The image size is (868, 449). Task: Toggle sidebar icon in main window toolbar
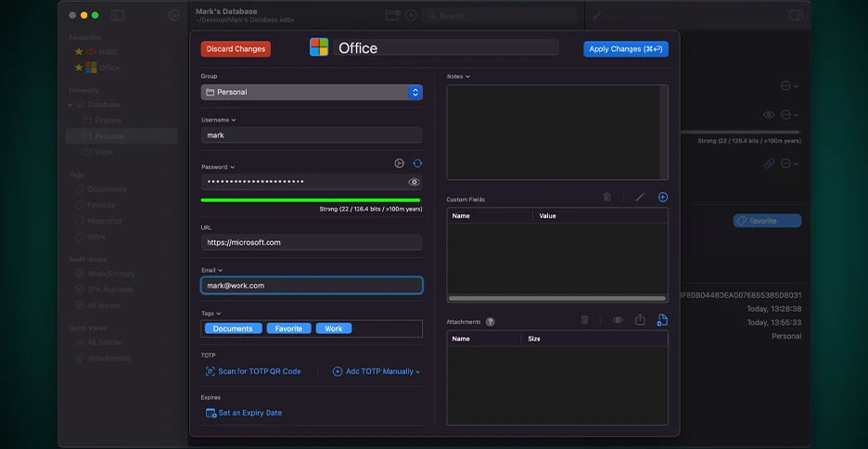pos(118,16)
